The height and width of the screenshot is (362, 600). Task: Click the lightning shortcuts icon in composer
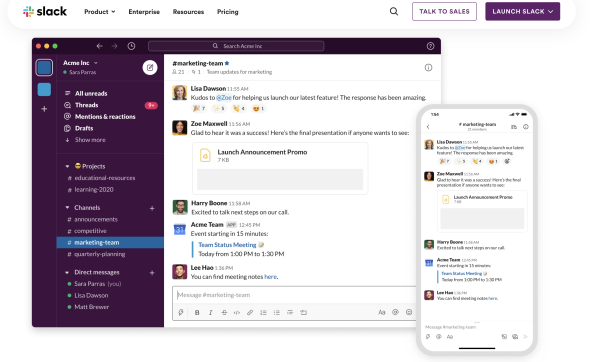[x=181, y=313]
